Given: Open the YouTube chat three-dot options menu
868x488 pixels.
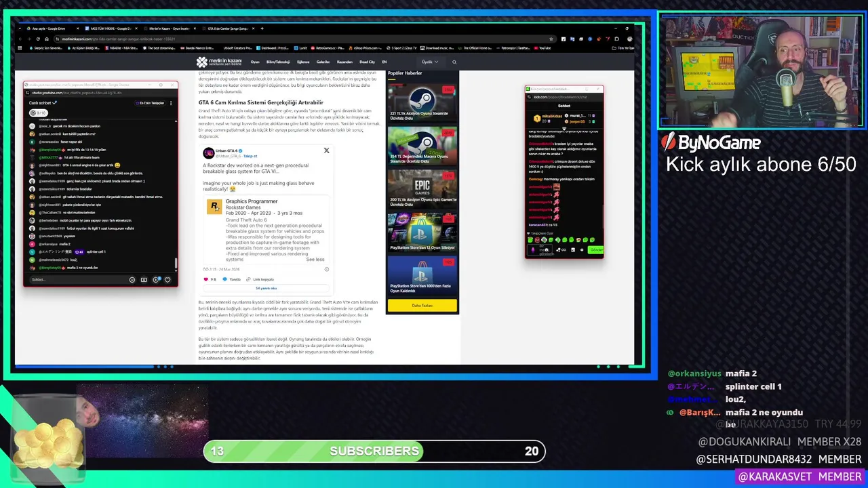Looking at the screenshot, I should (171, 103).
